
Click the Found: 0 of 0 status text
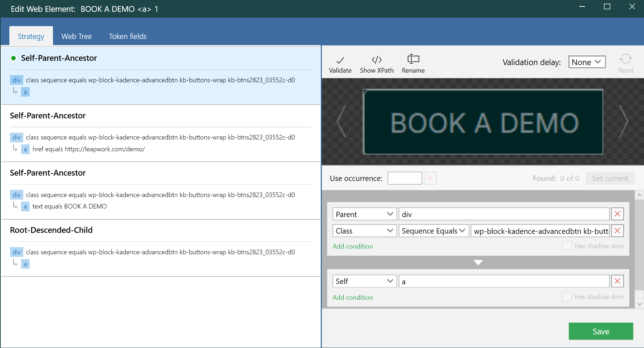556,178
